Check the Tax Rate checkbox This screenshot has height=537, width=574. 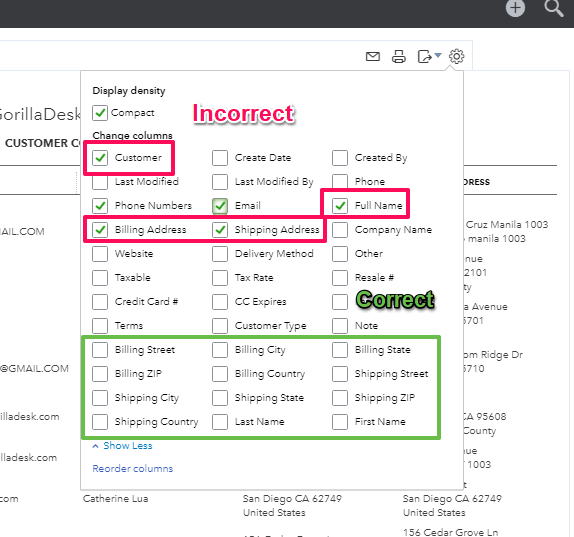point(220,278)
